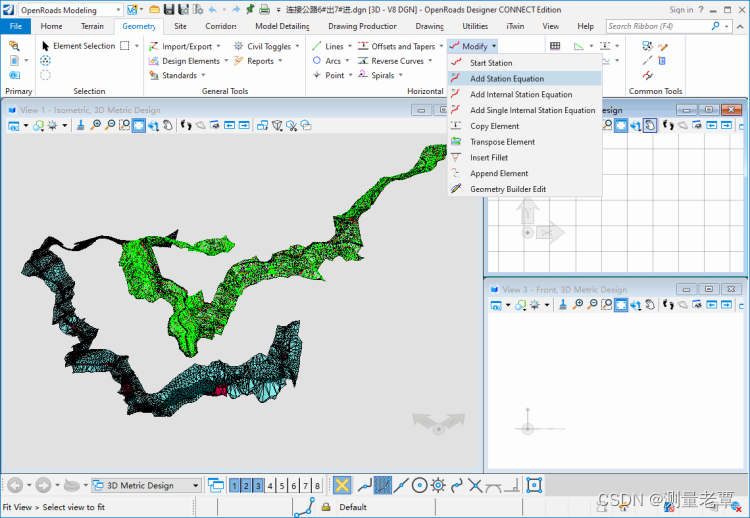Image resolution: width=750 pixels, height=518 pixels.
Task: Open the Drawing Production tab
Action: pos(362,26)
